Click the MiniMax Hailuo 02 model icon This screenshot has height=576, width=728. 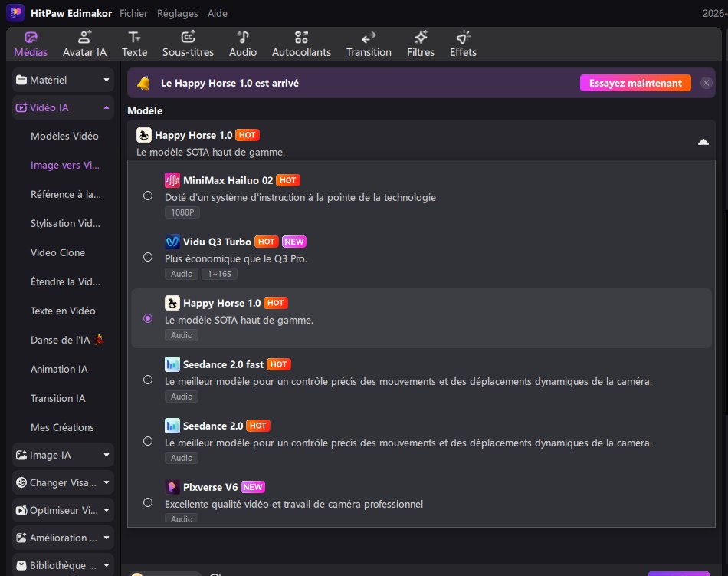coord(172,180)
